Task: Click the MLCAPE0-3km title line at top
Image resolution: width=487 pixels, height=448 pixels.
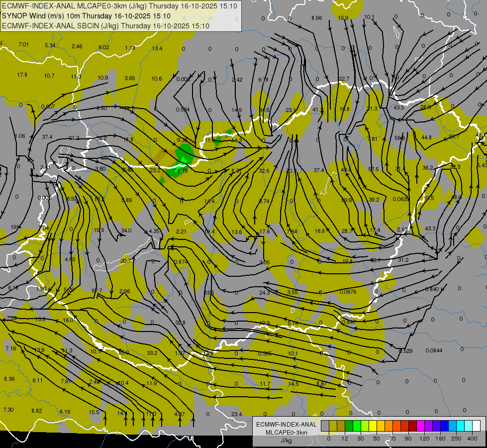Action: pyautogui.click(x=119, y=6)
